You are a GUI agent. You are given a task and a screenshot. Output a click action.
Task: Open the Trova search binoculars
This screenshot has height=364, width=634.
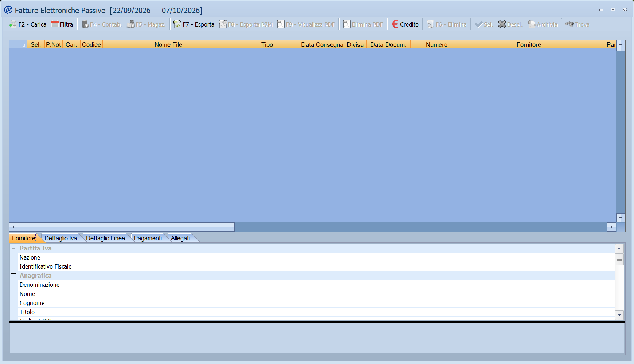coord(570,24)
